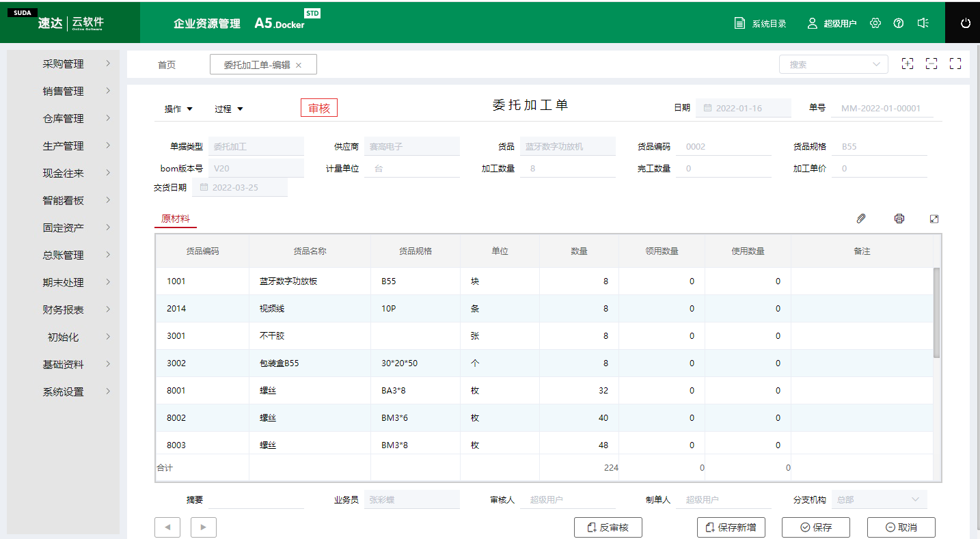
Task: Click the 取消 button
Action: click(x=901, y=527)
